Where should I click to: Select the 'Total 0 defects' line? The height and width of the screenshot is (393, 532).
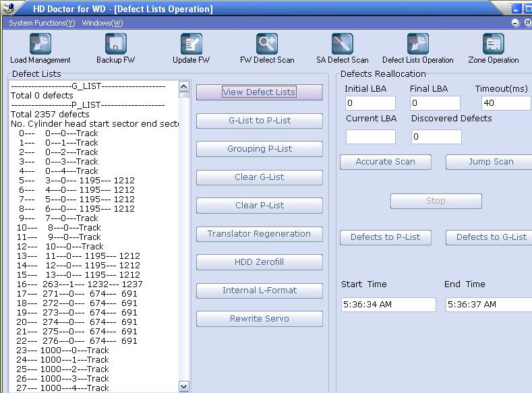(x=42, y=96)
